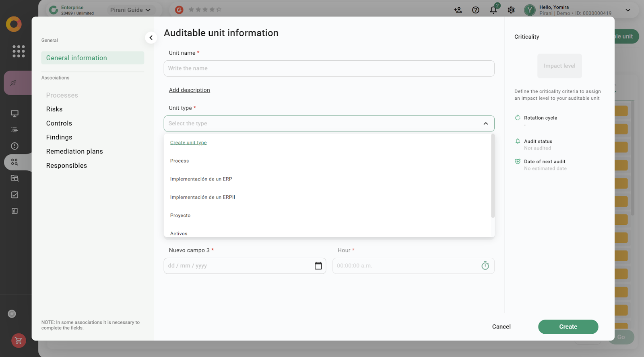This screenshot has height=357, width=644.
Task: Open the settings gear icon
Action: (x=511, y=10)
